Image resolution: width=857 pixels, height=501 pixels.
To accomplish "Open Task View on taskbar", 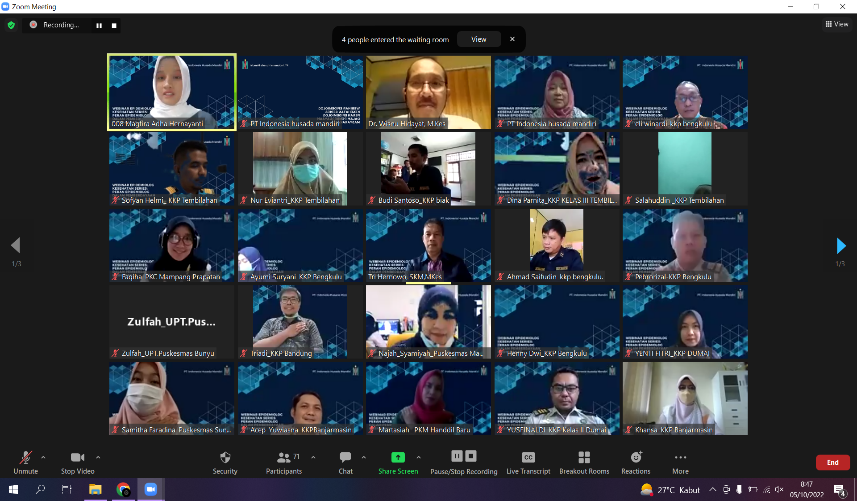I will (67, 490).
